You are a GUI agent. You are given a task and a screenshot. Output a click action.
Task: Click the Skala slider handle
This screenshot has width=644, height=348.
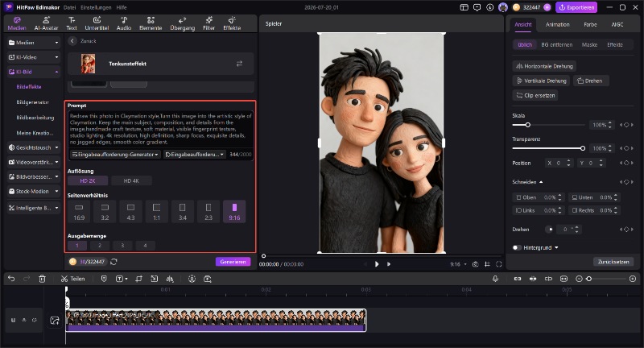click(x=528, y=125)
